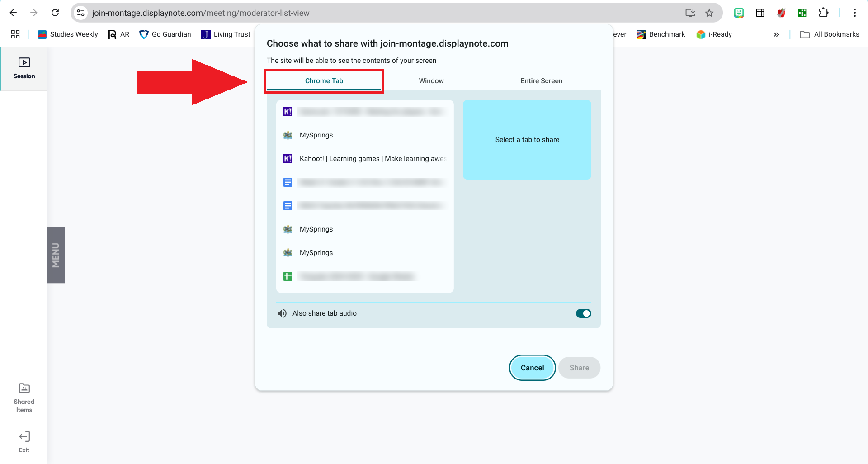This screenshot has height=464, width=868.
Task: Bookmark this page with star icon
Action: 709,13
